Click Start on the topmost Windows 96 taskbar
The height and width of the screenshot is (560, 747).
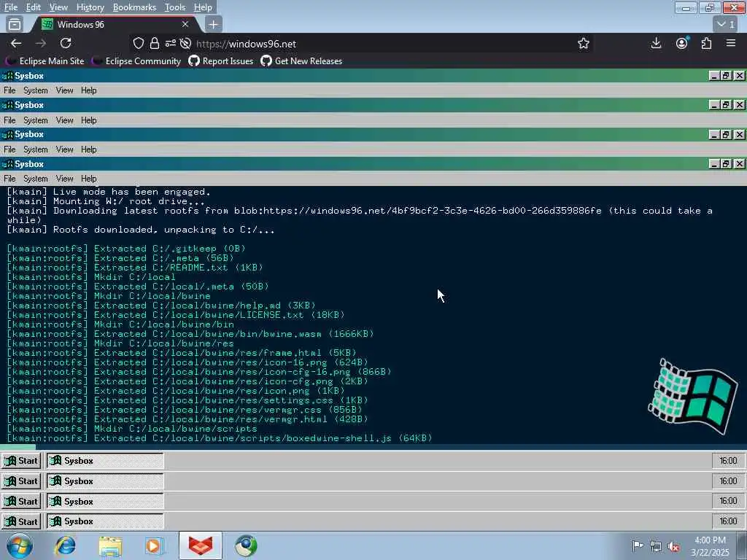click(21, 461)
